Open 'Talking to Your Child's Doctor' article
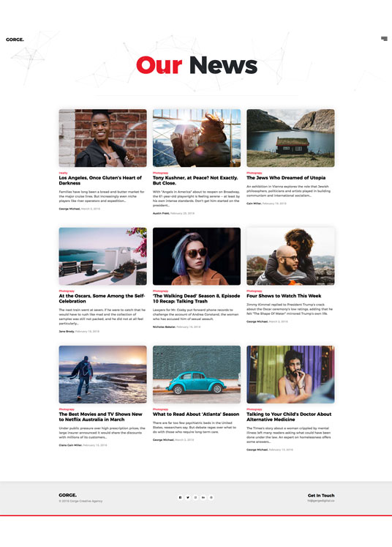 coord(289,417)
